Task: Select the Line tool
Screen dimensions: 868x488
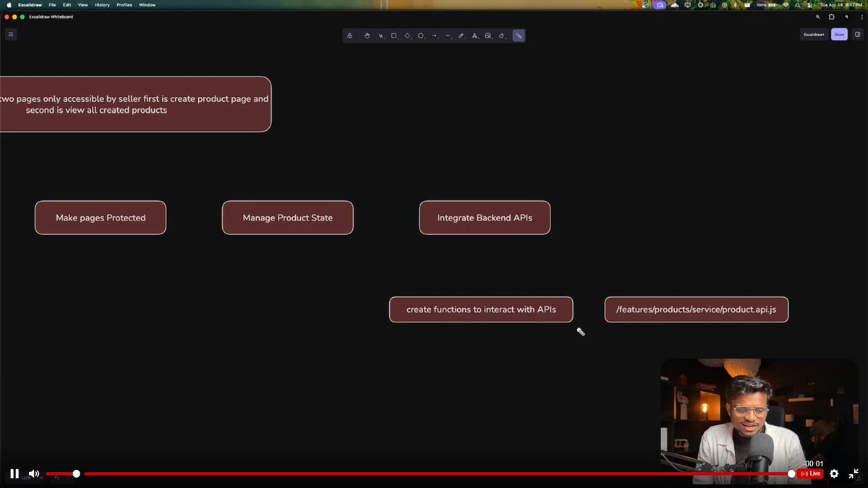Action: coord(448,35)
